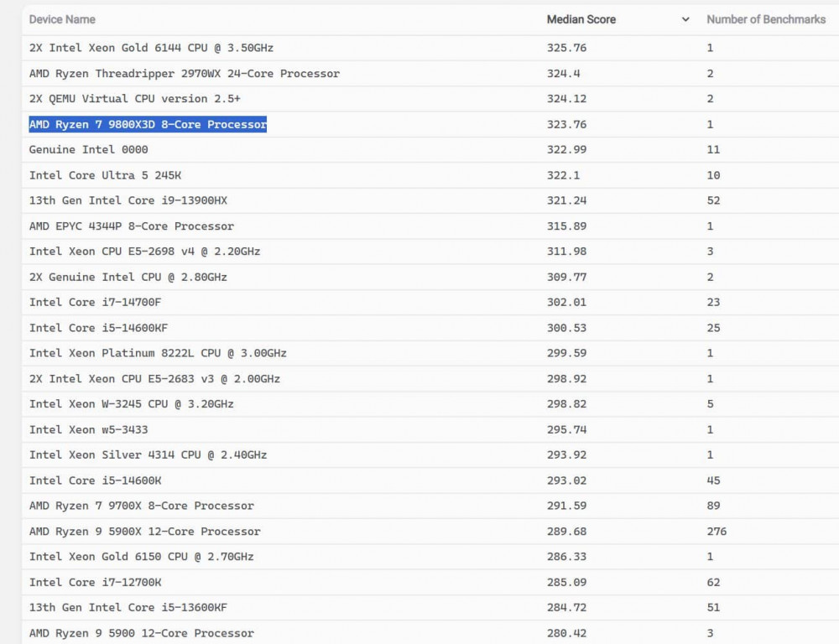Click the Device Name column header

pyautogui.click(x=62, y=20)
